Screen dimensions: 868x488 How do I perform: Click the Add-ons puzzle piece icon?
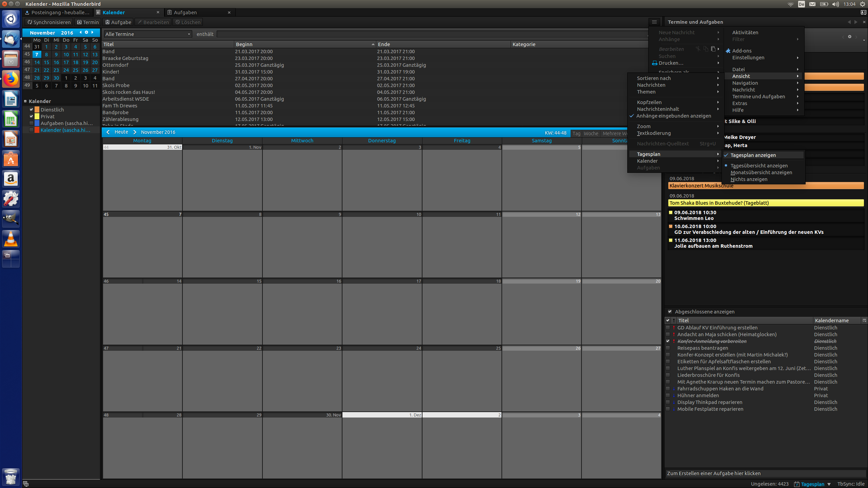pyautogui.click(x=728, y=51)
